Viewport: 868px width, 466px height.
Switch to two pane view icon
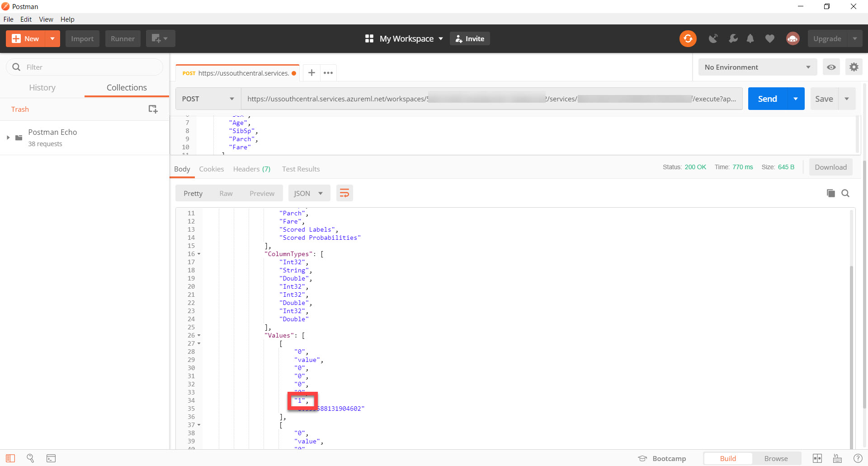pyautogui.click(x=817, y=458)
